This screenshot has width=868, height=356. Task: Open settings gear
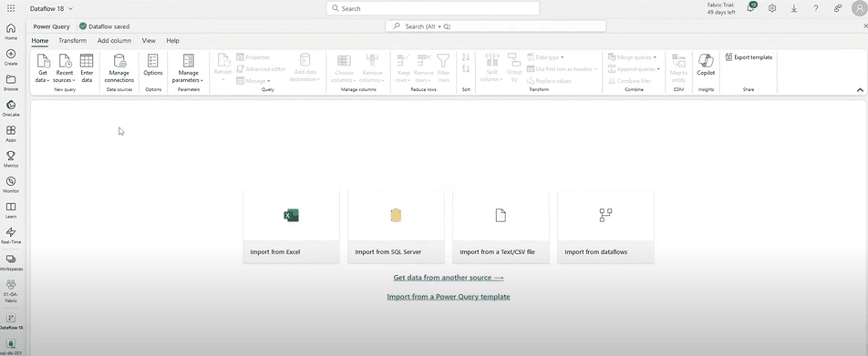click(772, 8)
